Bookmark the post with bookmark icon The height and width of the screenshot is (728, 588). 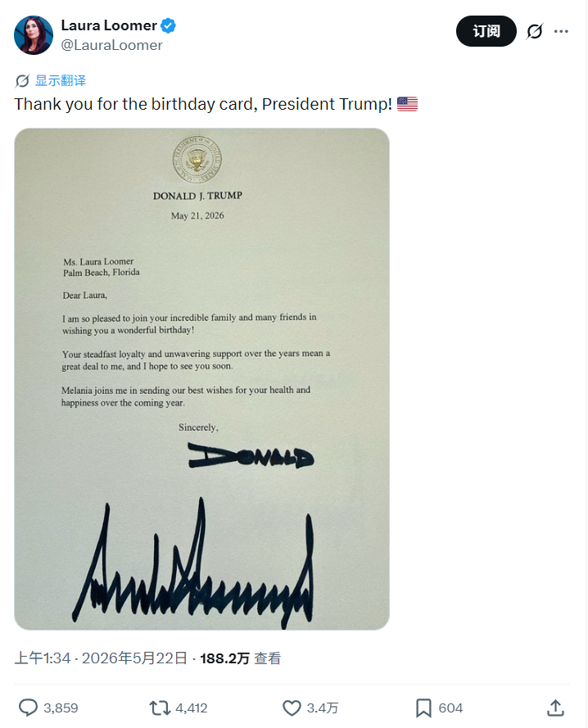click(x=423, y=708)
